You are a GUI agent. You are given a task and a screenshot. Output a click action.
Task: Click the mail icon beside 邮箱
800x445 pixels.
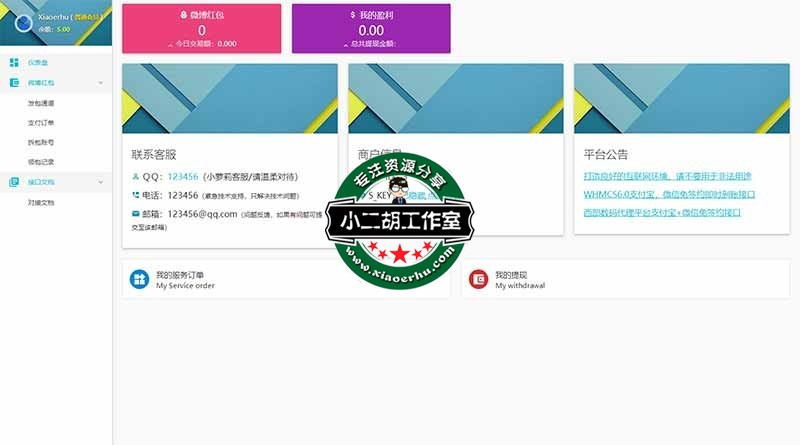[136, 213]
